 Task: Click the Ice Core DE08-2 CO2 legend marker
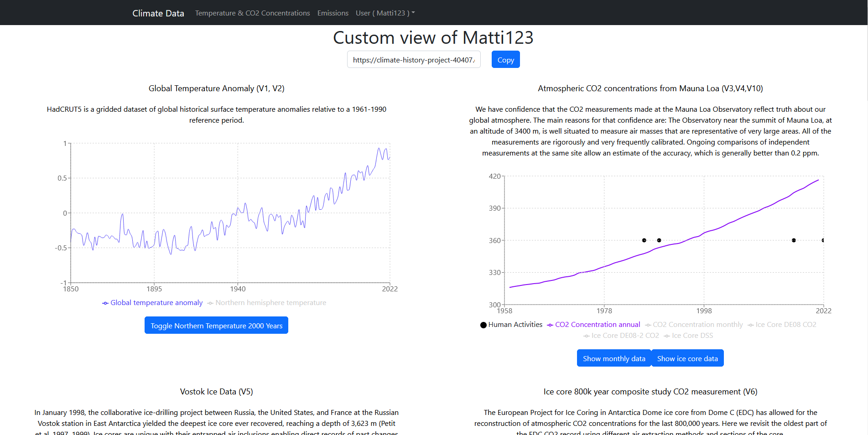point(587,336)
